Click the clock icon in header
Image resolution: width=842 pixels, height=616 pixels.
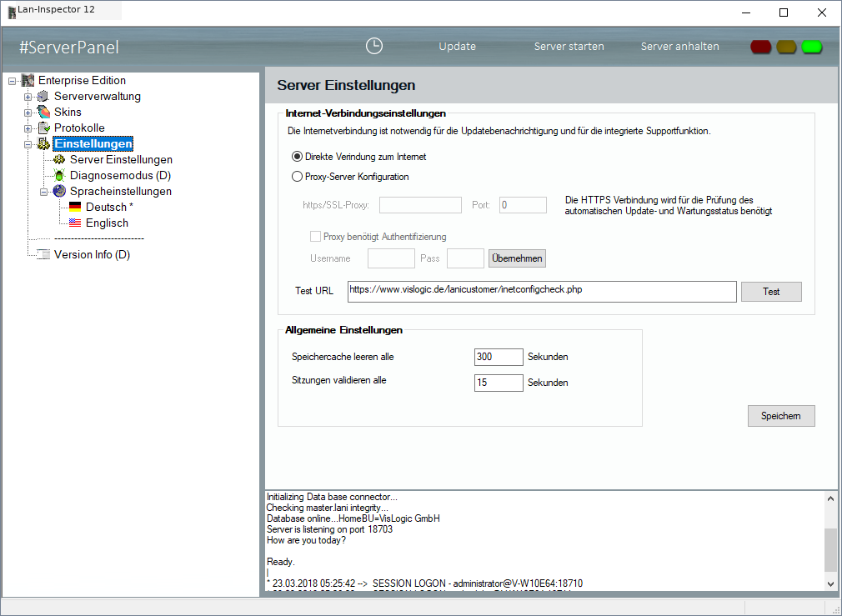click(374, 46)
